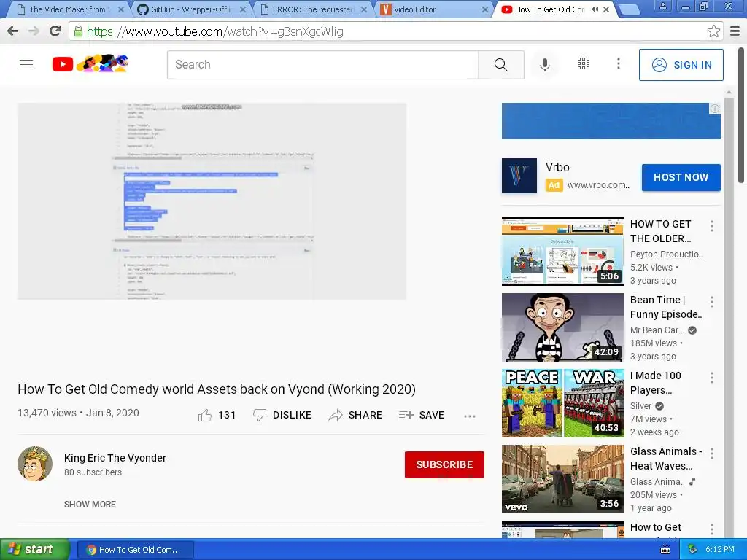
Task: Open Peyton Productions channel name
Action: click(667, 254)
